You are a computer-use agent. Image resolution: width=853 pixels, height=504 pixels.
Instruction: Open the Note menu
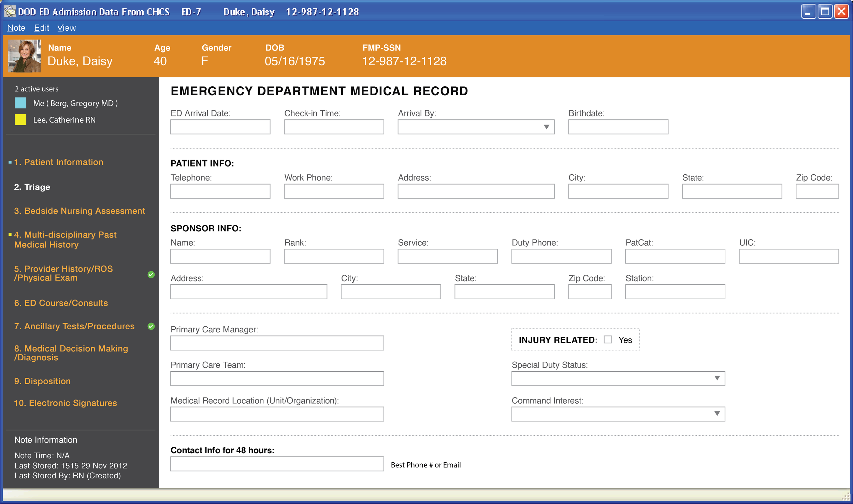click(x=16, y=28)
